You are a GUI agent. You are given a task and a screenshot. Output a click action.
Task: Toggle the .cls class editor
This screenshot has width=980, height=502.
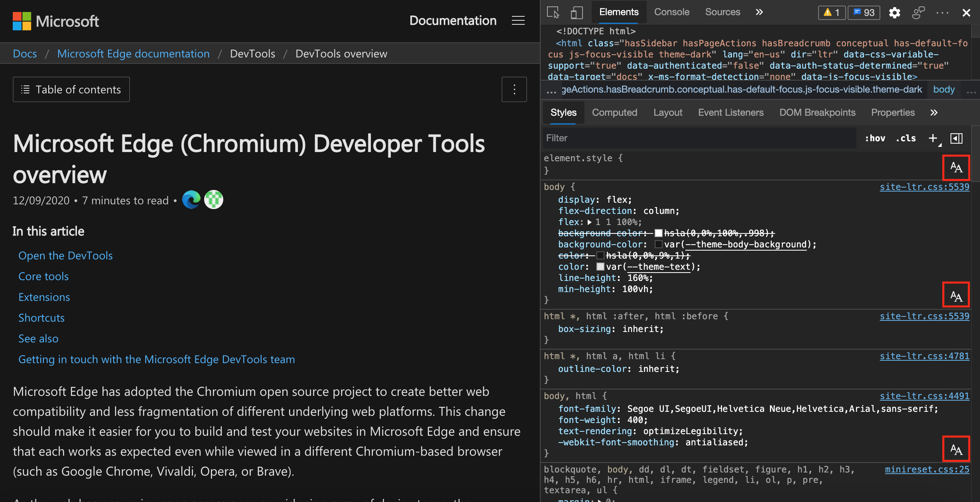click(x=907, y=138)
